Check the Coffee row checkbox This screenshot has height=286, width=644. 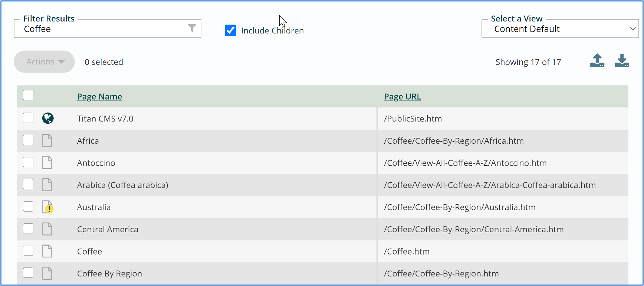(x=28, y=251)
